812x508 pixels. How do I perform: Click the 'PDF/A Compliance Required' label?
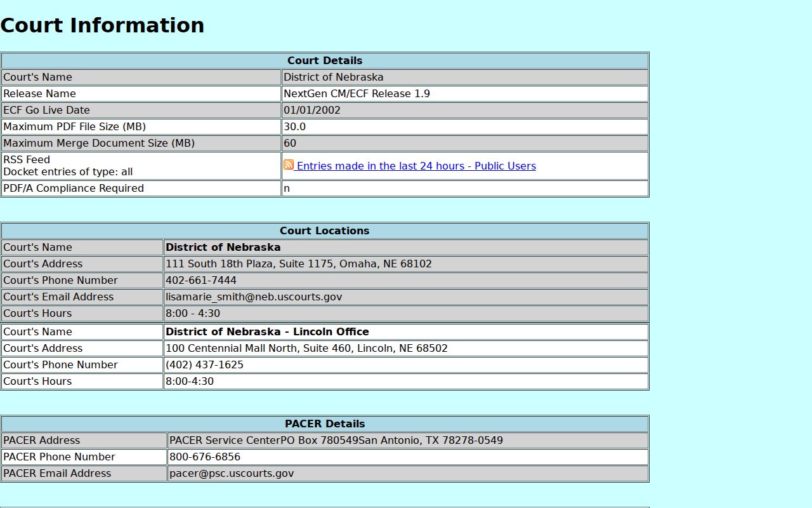tap(74, 188)
